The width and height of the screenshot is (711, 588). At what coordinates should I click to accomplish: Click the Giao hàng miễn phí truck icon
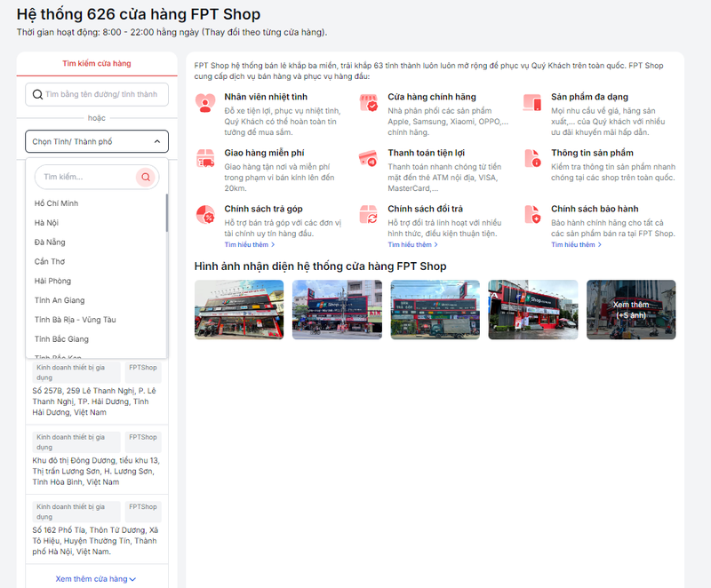coord(205,159)
